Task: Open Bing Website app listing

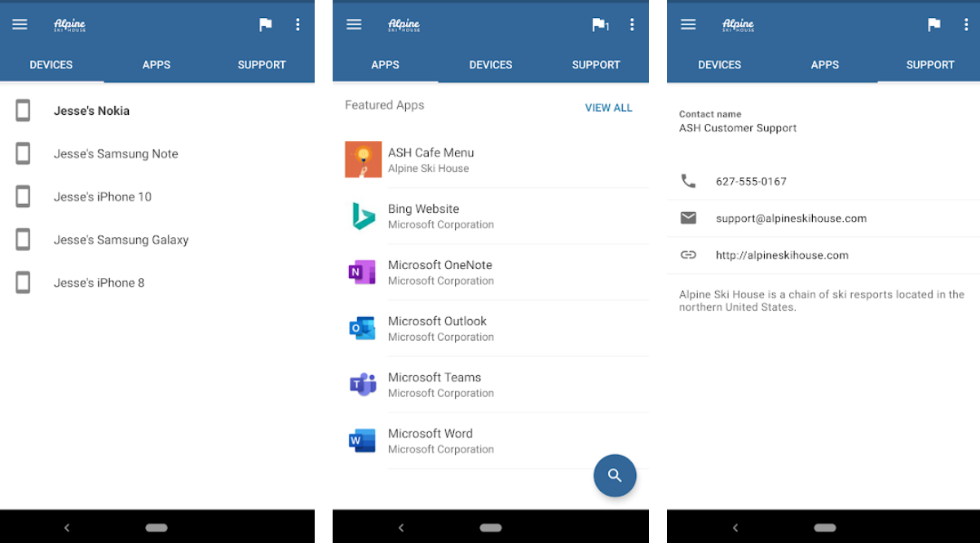Action: point(491,216)
